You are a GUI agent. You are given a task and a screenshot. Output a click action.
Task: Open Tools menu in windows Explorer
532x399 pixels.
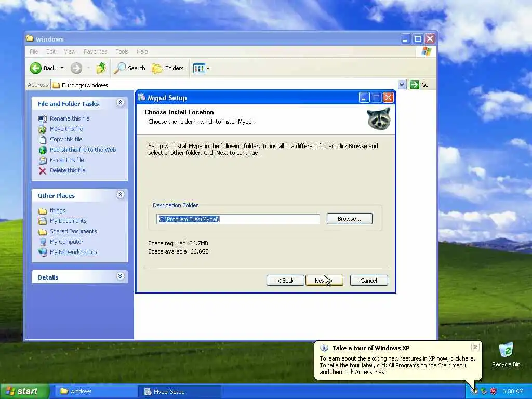pos(122,51)
